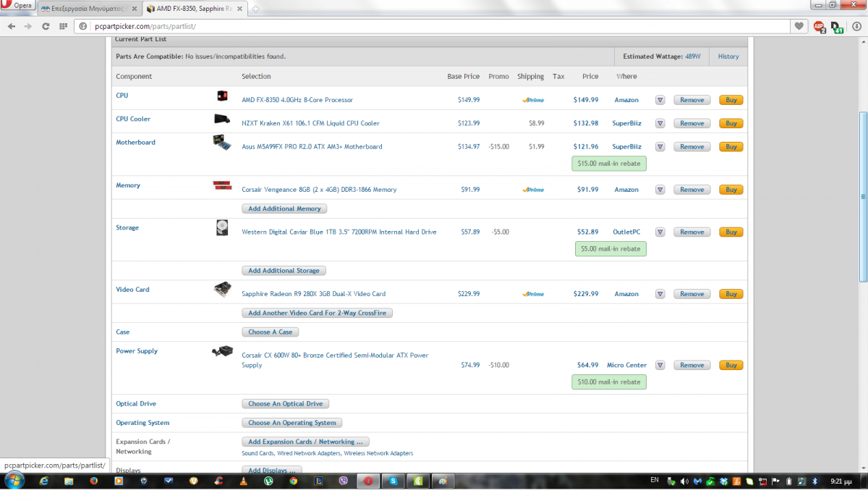This screenshot has height=501, width=868.
Task: Open the History link
Action: coord(728,56)
